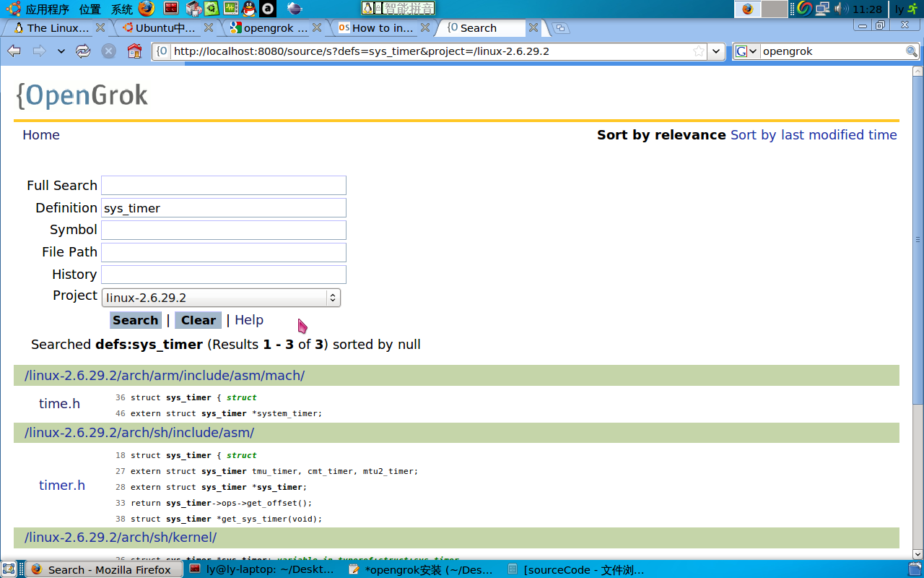This screenshot has width=924, height=578.
Task: Reload the current page
Action: click(83, 51)
